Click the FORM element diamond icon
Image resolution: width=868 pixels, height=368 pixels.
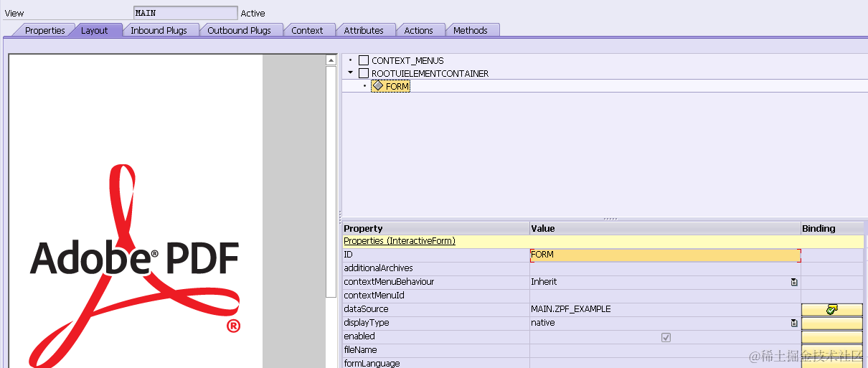[378, 86]
